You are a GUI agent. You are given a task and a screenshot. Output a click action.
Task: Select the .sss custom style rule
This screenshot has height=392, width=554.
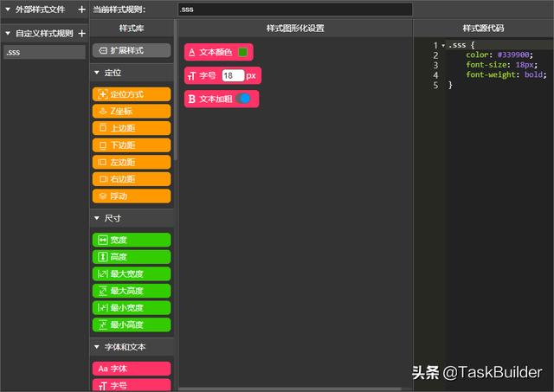point(44,52)
